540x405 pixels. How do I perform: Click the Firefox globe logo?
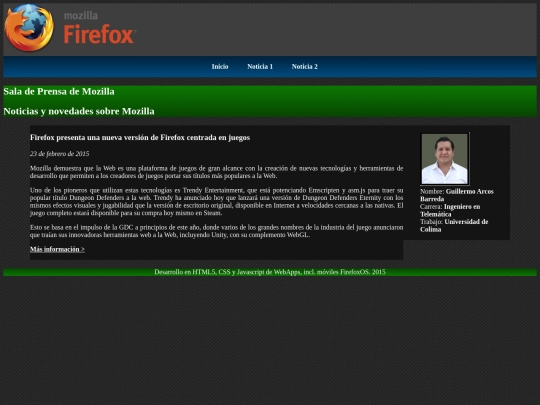pyautogui.click(x=29, y=28)
